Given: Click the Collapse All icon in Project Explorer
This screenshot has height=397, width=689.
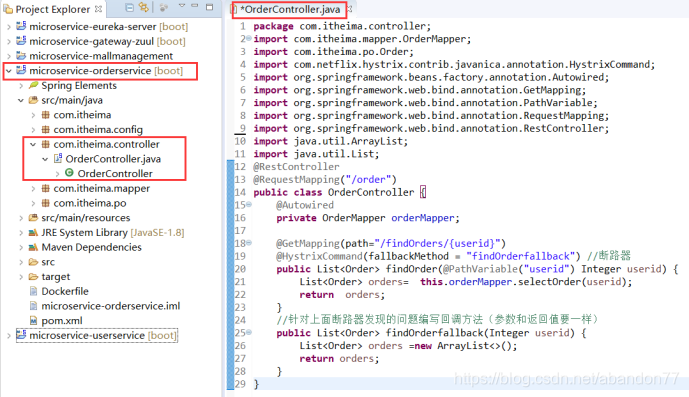Looking at the screenshot, I should [129, 7].
